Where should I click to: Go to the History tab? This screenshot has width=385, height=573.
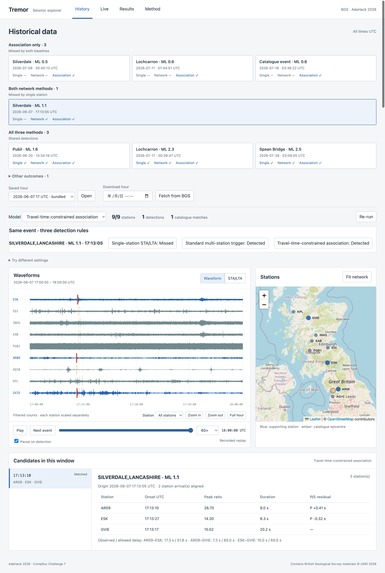82,9
